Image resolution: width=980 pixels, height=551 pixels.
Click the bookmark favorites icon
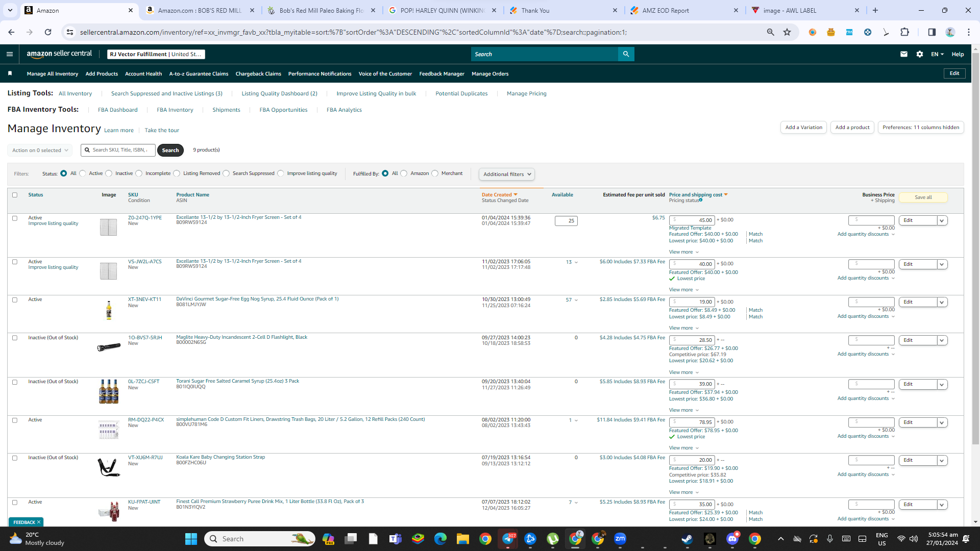[10, 73]
